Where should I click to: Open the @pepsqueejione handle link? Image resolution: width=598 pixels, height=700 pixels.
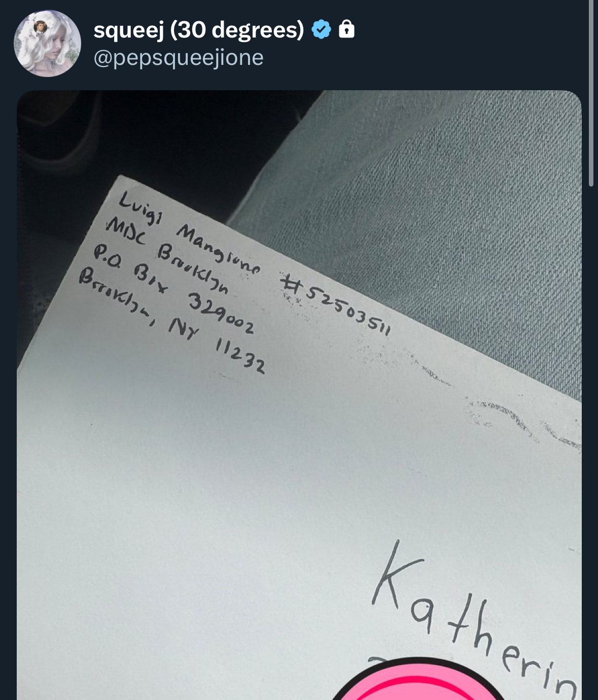coord(179,58)
